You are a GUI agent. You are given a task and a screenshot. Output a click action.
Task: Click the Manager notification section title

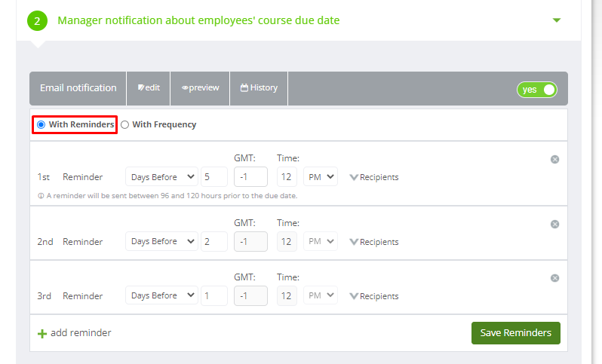point(198,20)
